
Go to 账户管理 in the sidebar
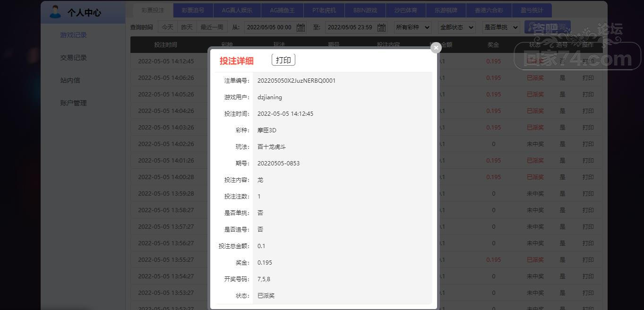pyautogui.click(x=73, y=103)
